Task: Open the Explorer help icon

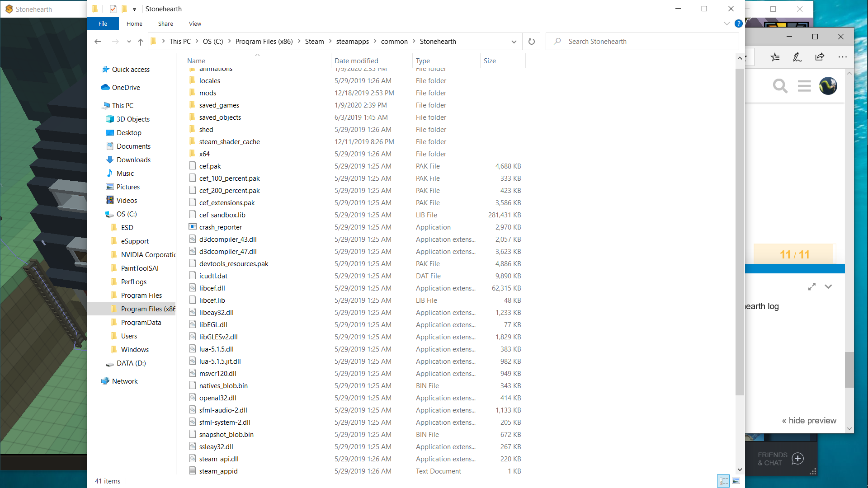Action: (x=739, y=23)
